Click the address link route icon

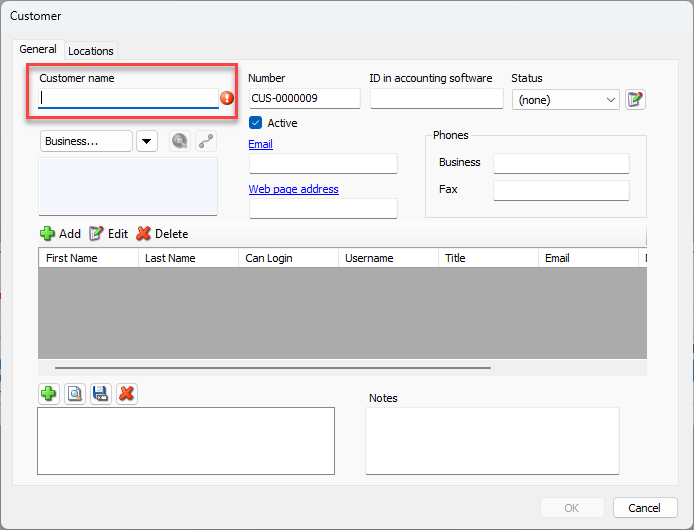[x=206, y=141]
